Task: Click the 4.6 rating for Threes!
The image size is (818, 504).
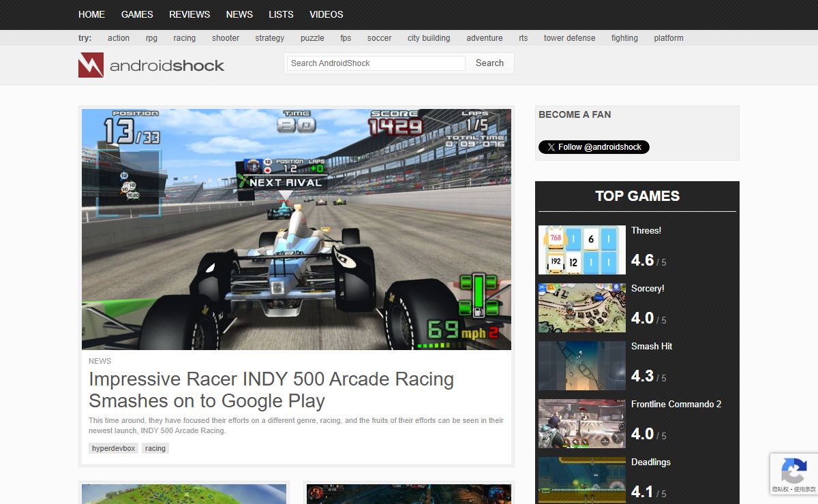Action: [x=642, y=260]
